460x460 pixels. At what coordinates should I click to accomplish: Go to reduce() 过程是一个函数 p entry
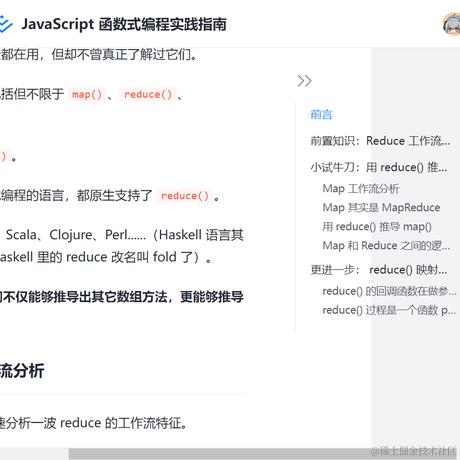pos(389,310)
